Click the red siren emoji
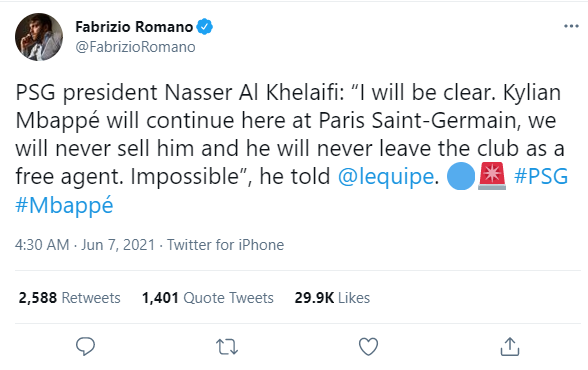This screenshot has height=370, width=588. tap(492, 176)
